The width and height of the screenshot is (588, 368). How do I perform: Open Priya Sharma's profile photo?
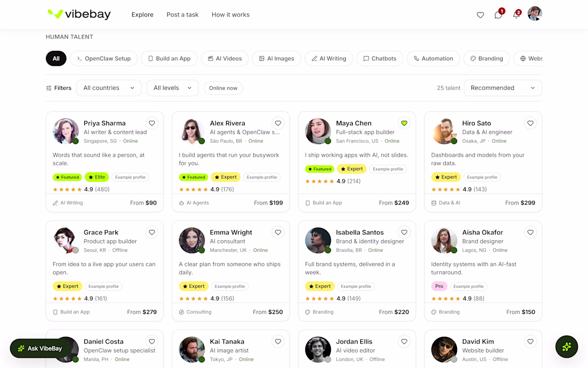[66, 131]
